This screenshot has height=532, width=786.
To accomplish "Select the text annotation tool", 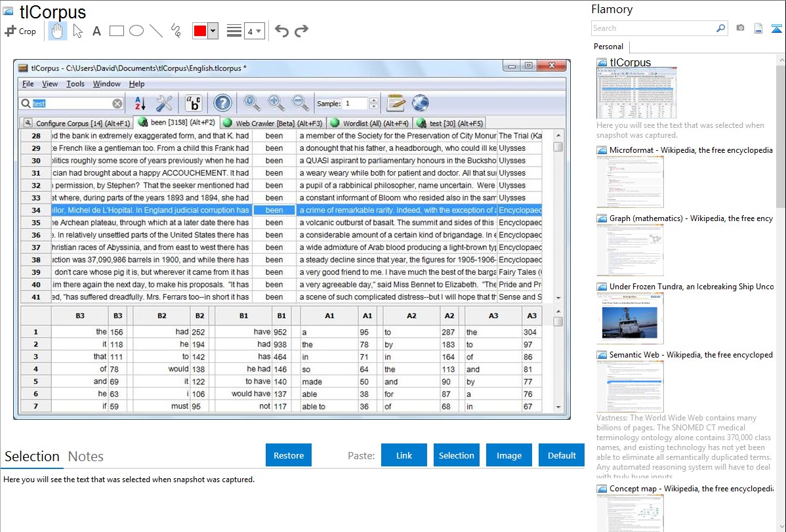I will tap(96, 31).
